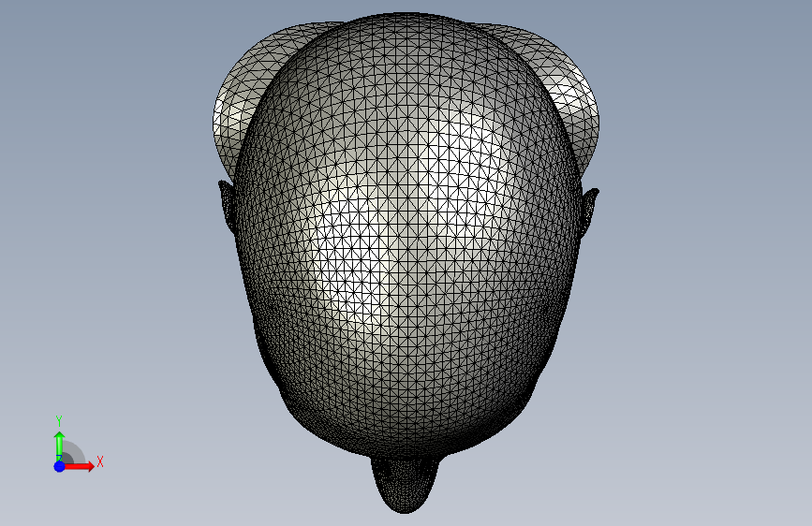Image resolution: width=812 pixels, height=526 pixels.
Task: Select the nose tip of the head mesh
Action: pos(405,485)
